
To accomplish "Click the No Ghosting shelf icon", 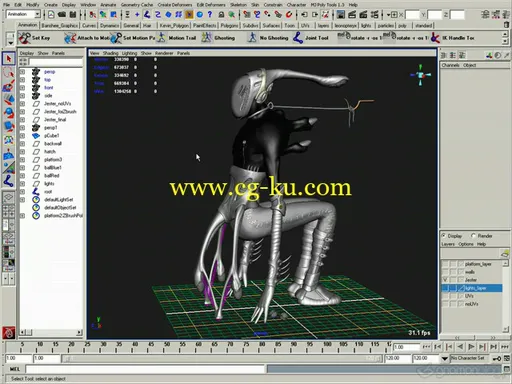I will pyautogui.click(x=252, y=38).
